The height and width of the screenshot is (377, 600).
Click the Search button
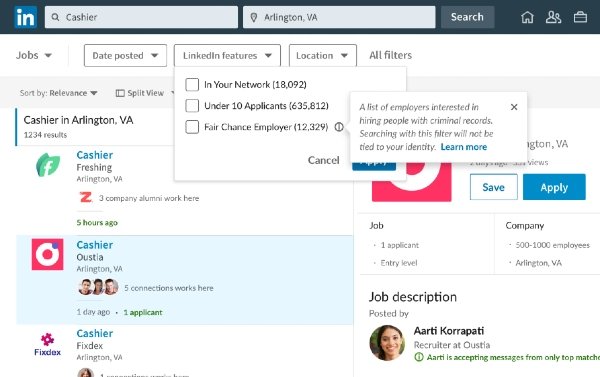[x=467, y=17]
